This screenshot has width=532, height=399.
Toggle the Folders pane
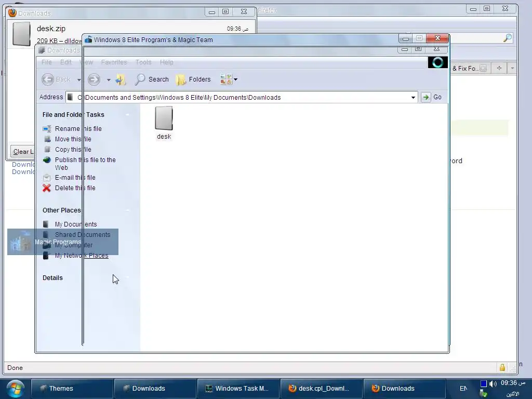pyautogui.click(x=193, y=79)
